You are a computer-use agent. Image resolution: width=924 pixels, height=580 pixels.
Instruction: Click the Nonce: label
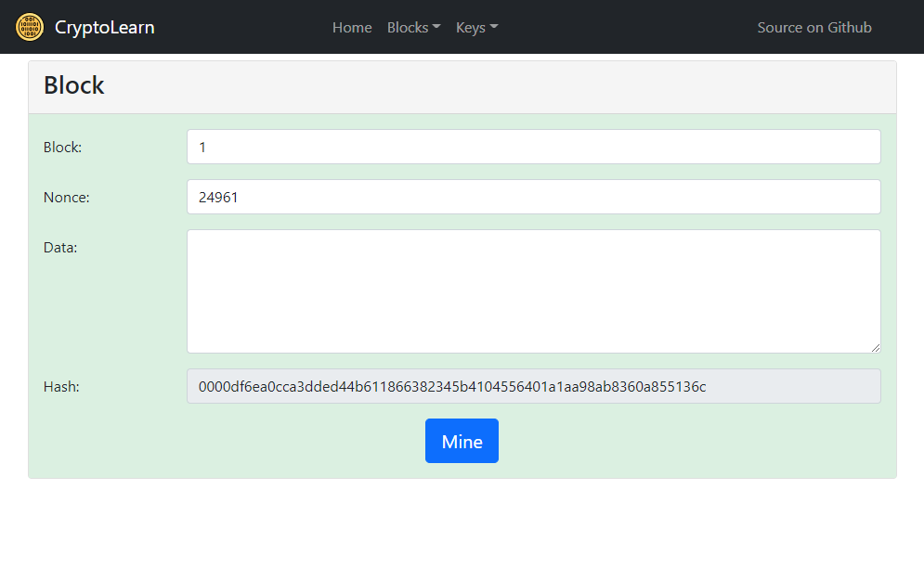coord(67,198)
